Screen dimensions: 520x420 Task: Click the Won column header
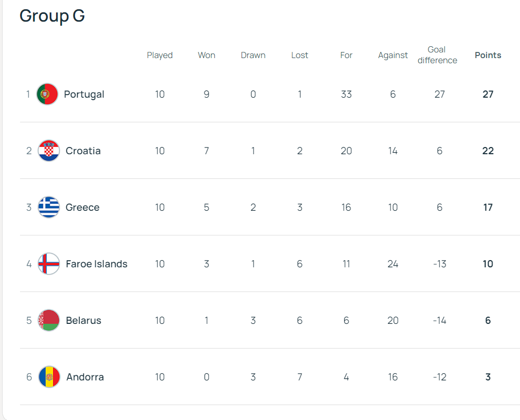[x=206, y=55]
